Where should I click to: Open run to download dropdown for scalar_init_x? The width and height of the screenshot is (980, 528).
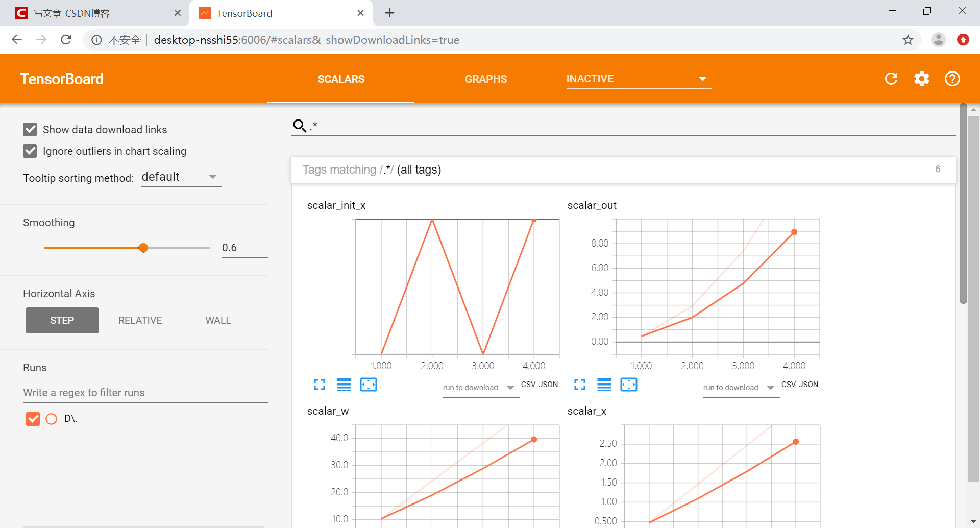[480, 388]
